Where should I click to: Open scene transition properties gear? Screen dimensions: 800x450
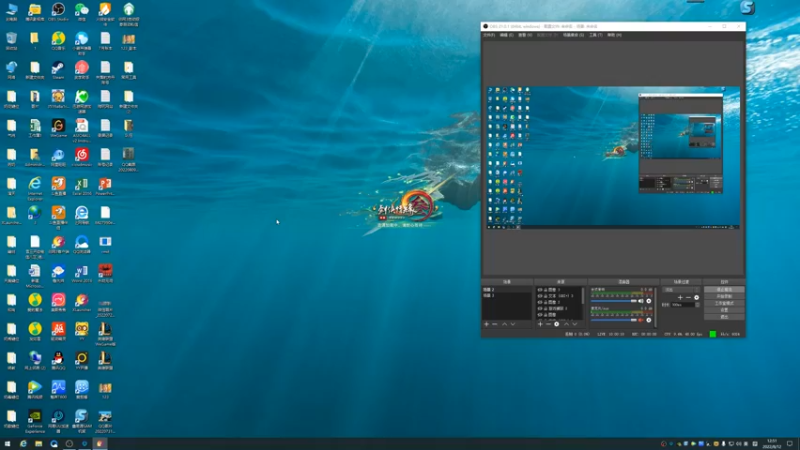[x=696, y=297]
